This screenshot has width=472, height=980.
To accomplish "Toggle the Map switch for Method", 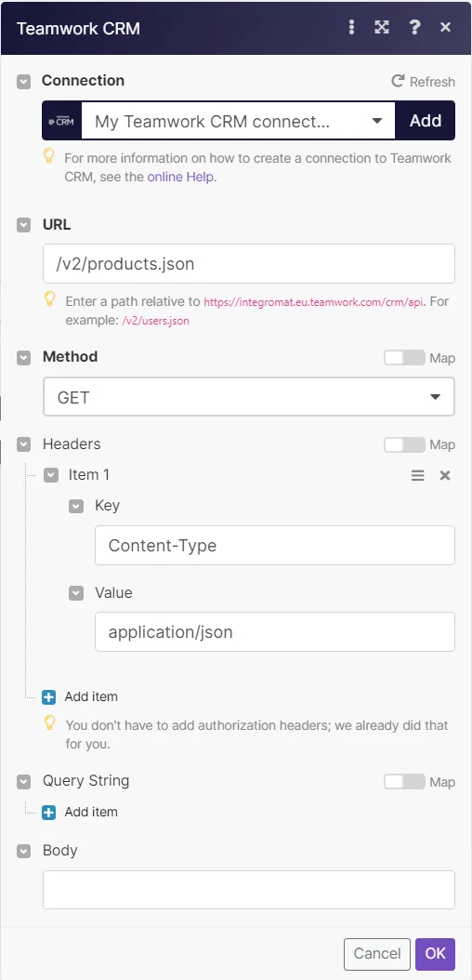I will pos(404,358).
